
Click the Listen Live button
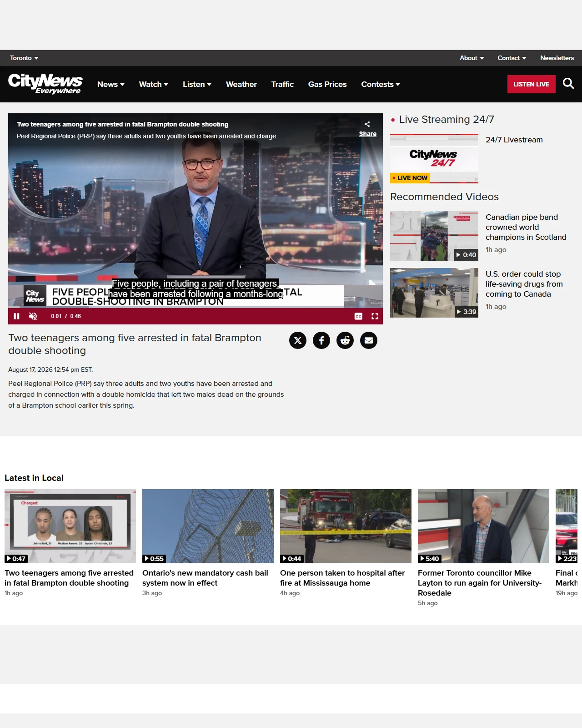531,84
